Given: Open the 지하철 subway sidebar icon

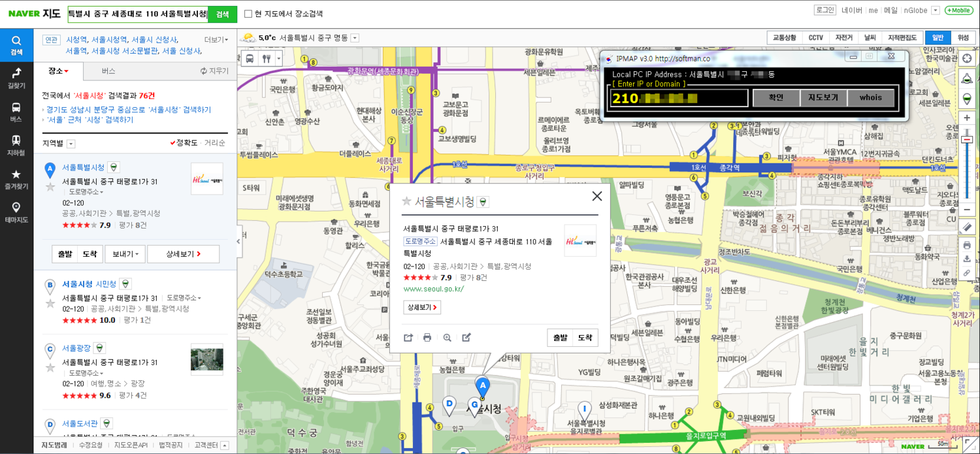Looking at the screenshot, I should click(x=16, y=145).
